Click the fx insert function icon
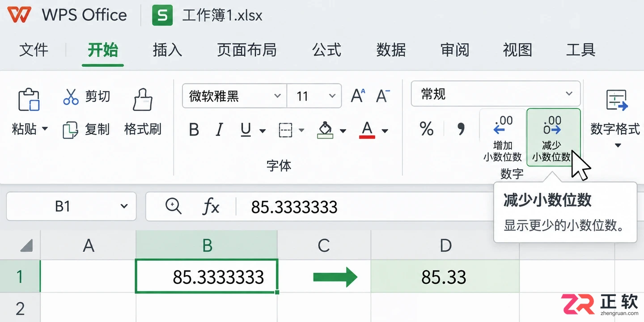 click(x=211, y=207)
